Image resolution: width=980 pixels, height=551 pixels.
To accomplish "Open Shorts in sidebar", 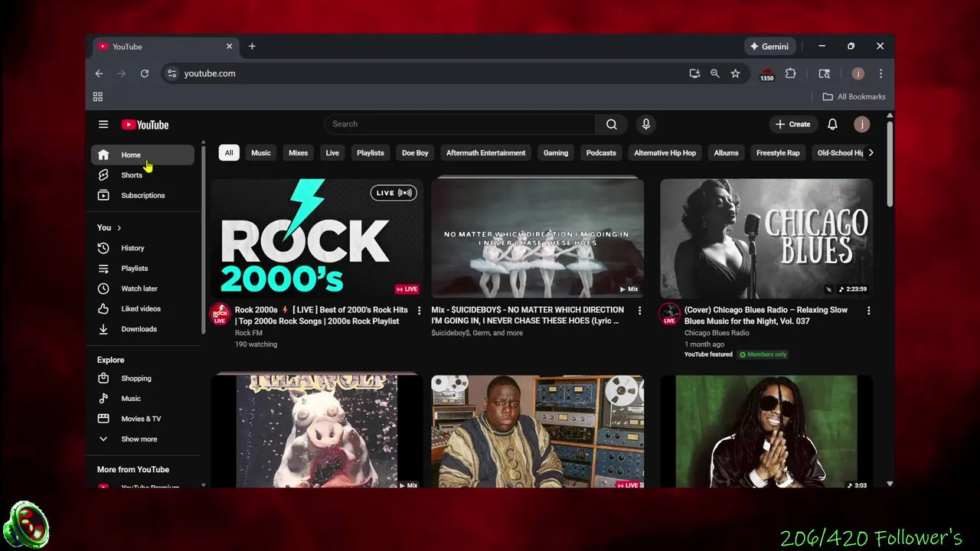I will point(142,175).
